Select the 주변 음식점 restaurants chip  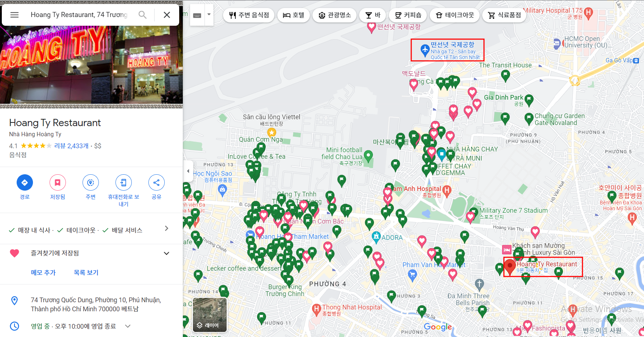[x=249, y=15]
